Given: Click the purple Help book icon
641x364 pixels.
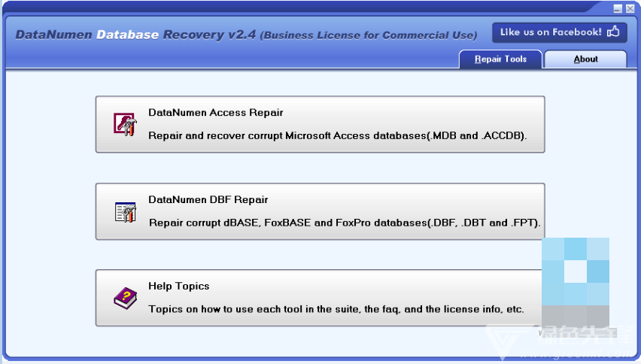Looking at the screenshot, I should click(126, 299).
